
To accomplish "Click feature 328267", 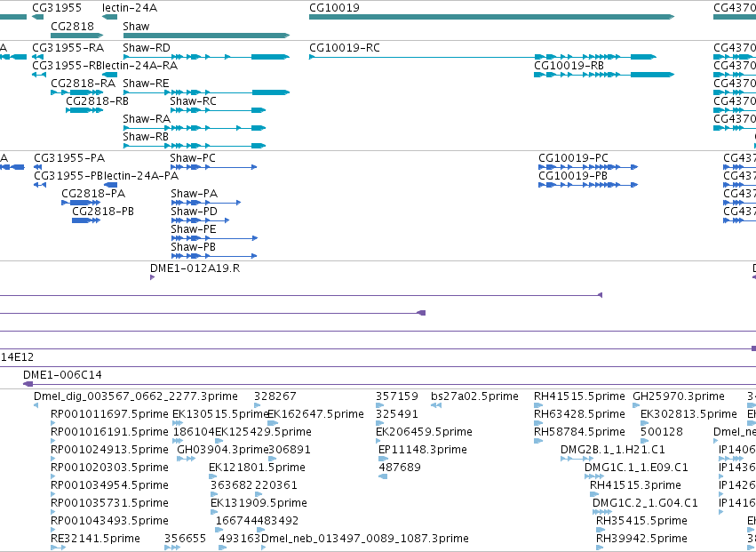I will 258,405.
